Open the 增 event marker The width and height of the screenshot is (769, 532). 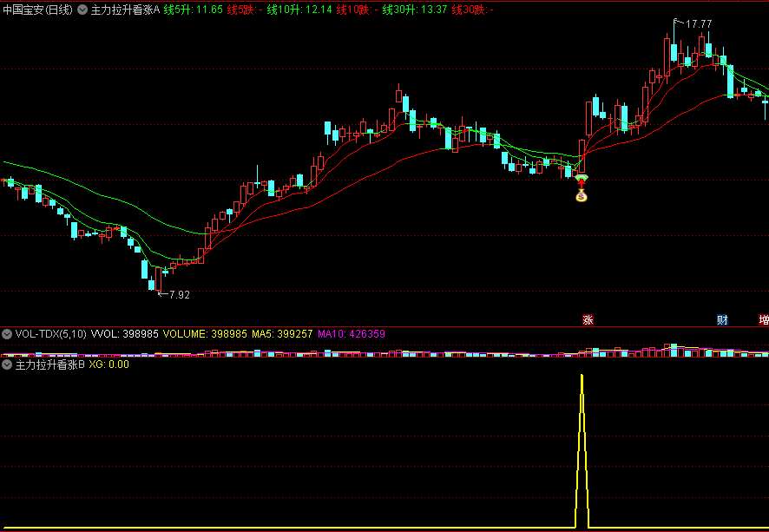(764, 320)
